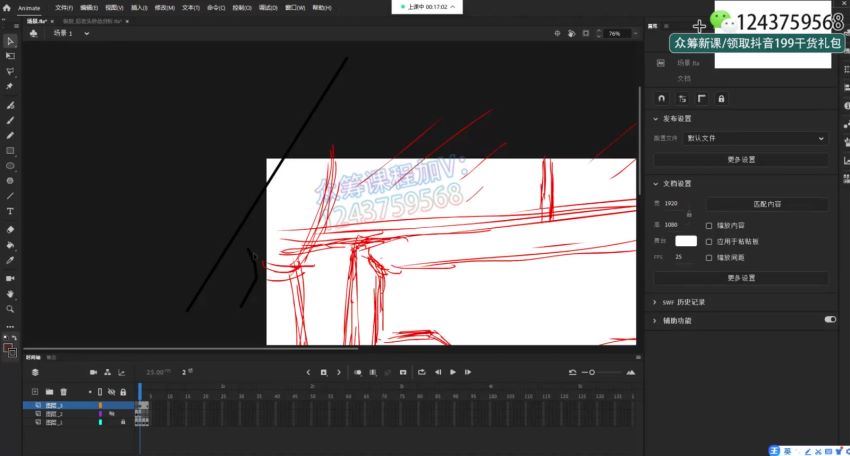The width and height of the screenshot is (850, 456).
Task: Toggle lock all layers column icon
Action: 123,391
